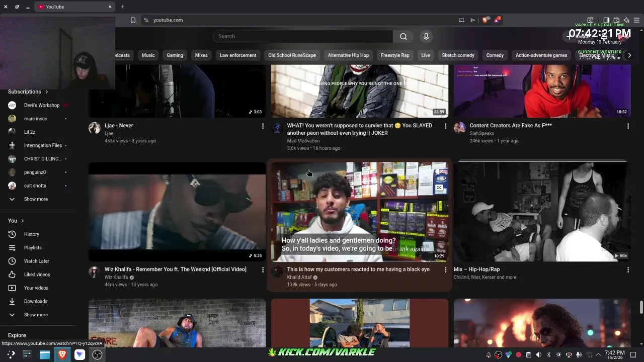The width and height of the screenshot is (644, 362).
Task: Expand Show more under Subscriptions
Action: pyautogui.click(x=36, y=199)
